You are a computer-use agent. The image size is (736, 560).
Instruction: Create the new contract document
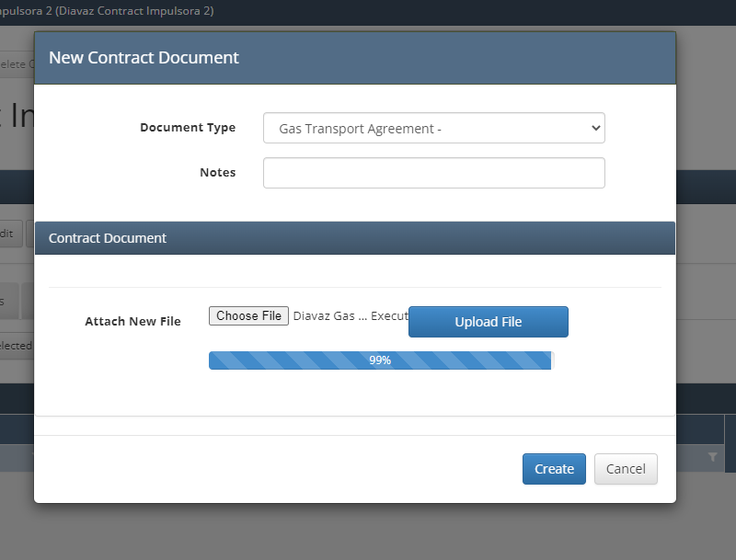point(554,469)
